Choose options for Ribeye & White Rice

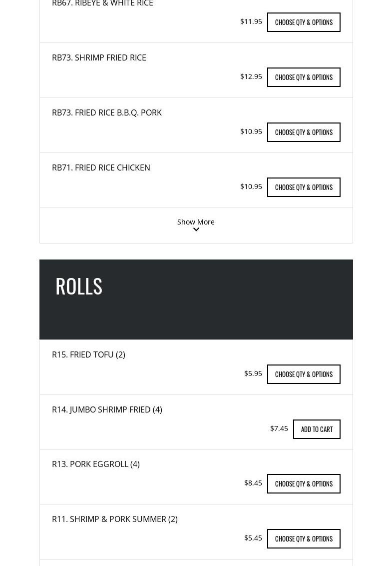[304, 22]
